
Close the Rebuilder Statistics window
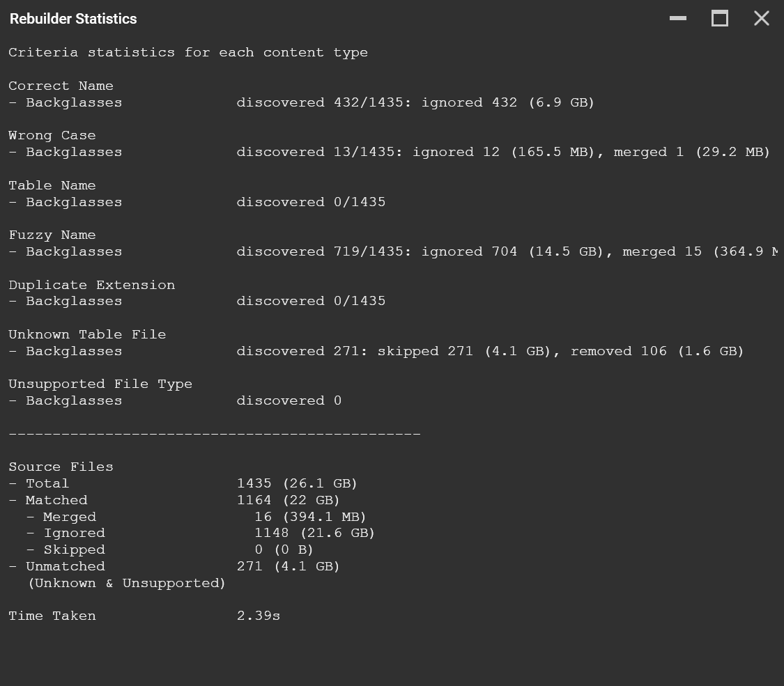pyautogui.click(x=761, y=19)
